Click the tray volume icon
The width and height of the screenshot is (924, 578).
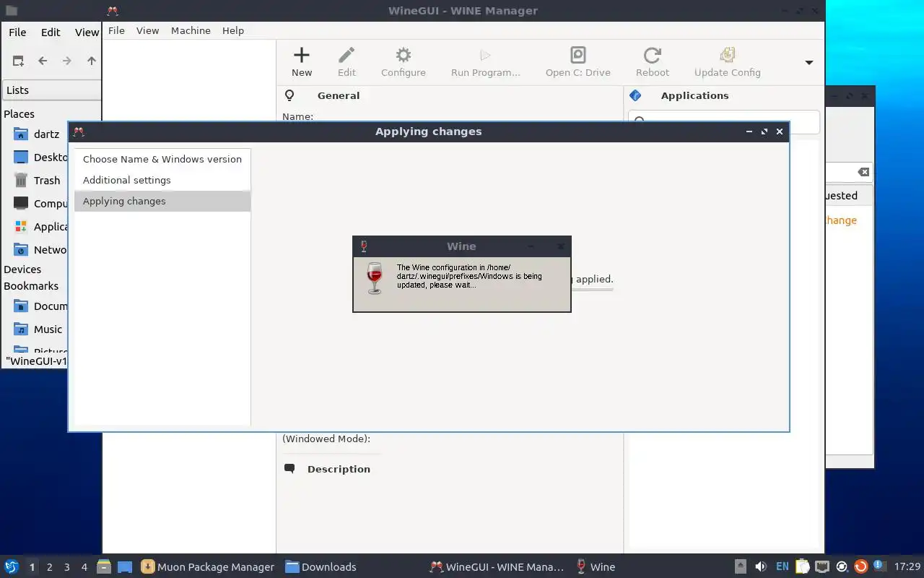(761, 566)
